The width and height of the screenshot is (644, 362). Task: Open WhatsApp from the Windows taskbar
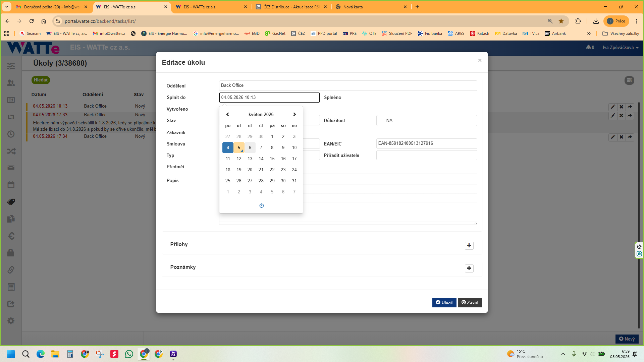point(129,354)
